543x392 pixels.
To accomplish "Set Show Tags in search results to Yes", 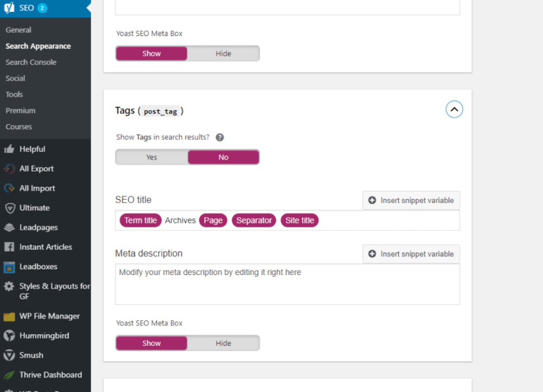I will (152, 157).
